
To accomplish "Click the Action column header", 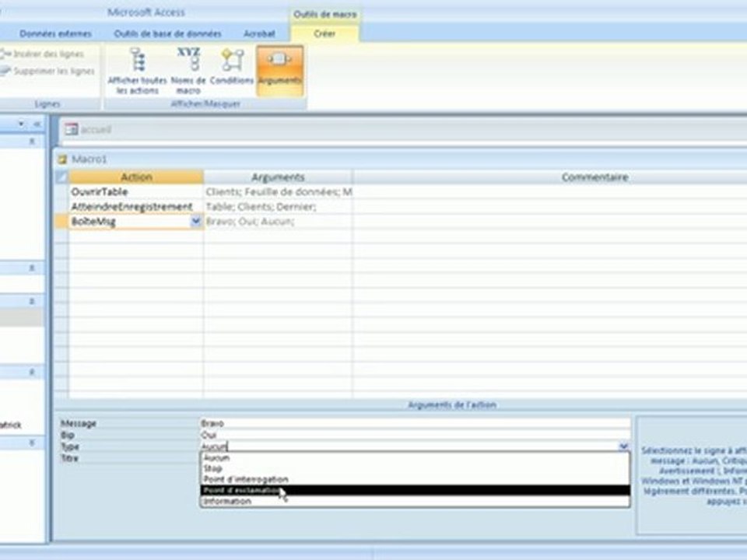I will click(136, 177).
